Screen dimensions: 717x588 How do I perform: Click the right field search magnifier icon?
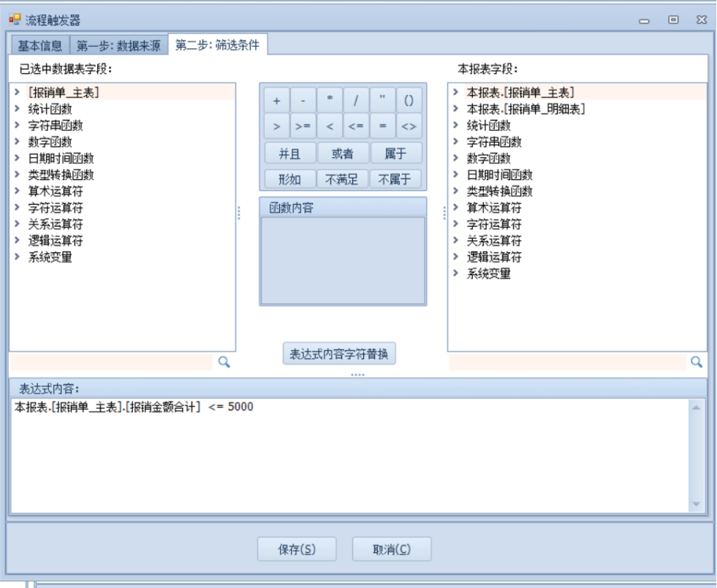tap(696, 362)
